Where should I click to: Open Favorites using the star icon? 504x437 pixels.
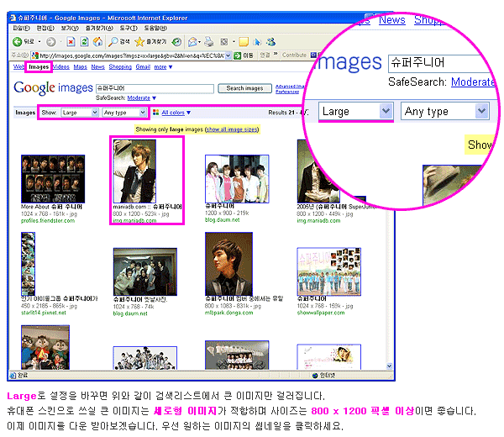(139, 41)
